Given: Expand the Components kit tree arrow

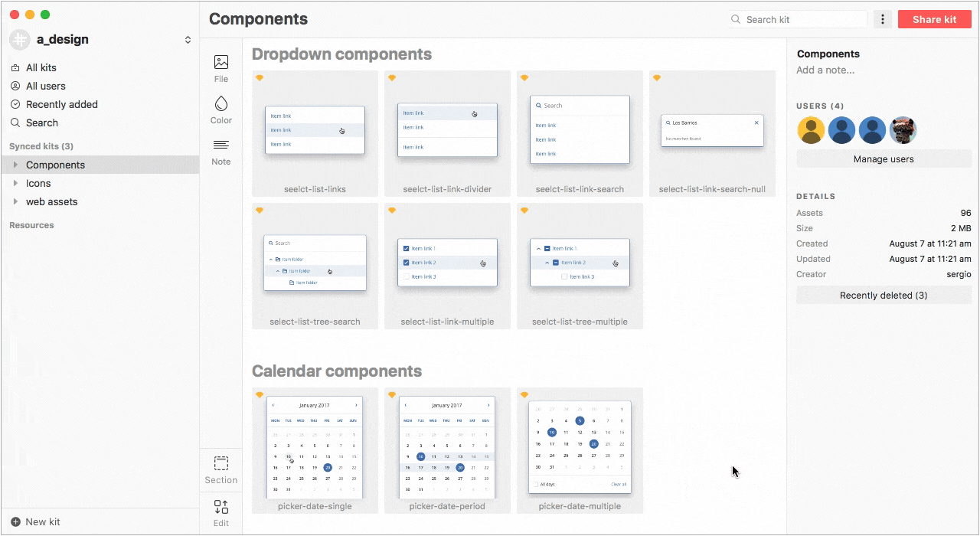Looking at the screenshot, I should 15,165.
